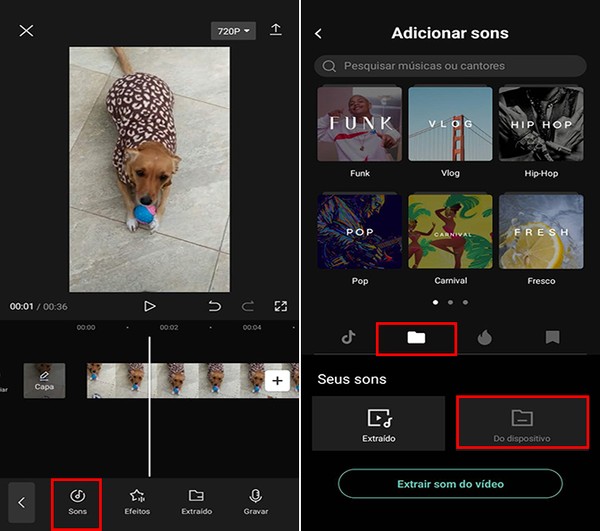Image resolution: width=600 pixels, height=531 pixels.
Task: Open the Efeitos sound effects tool
Action: 137,502
